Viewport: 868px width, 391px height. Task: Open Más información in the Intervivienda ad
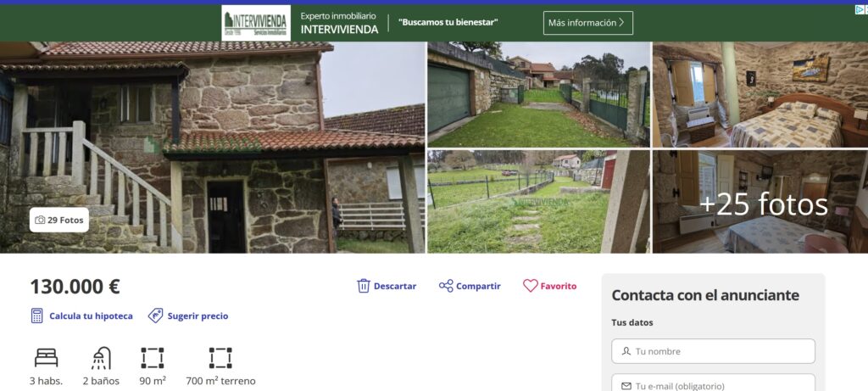[x=588, y=23]
